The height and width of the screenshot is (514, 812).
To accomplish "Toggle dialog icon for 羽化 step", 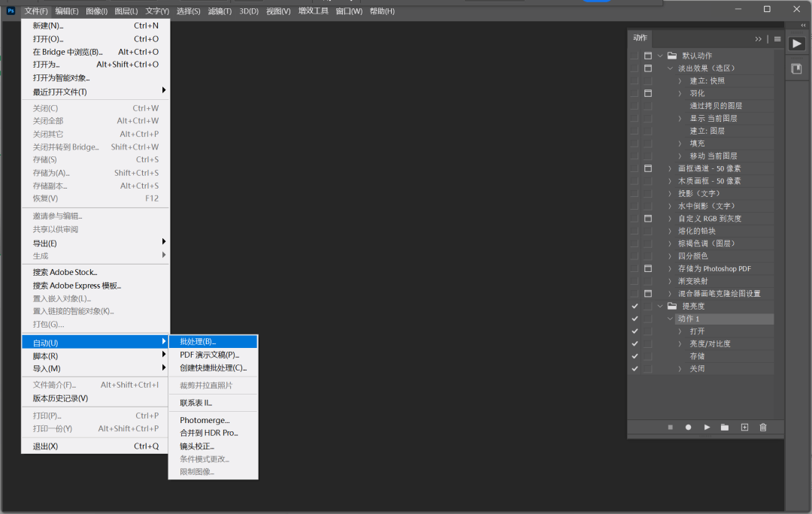I will coord(648,93).
